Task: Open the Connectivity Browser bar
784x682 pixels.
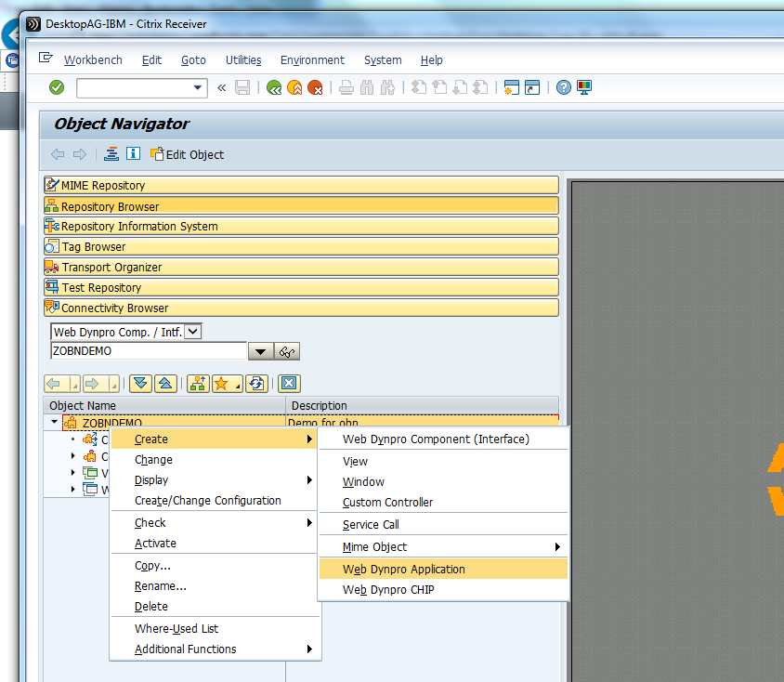Action: pyautogui.click(x=302, y=308)
